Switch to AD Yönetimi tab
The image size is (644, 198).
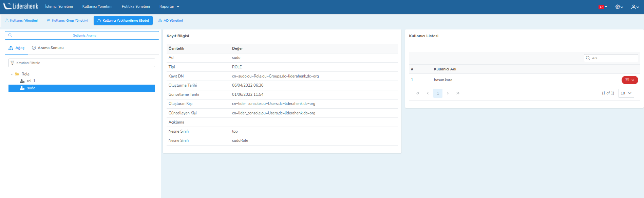click(171, 21)
